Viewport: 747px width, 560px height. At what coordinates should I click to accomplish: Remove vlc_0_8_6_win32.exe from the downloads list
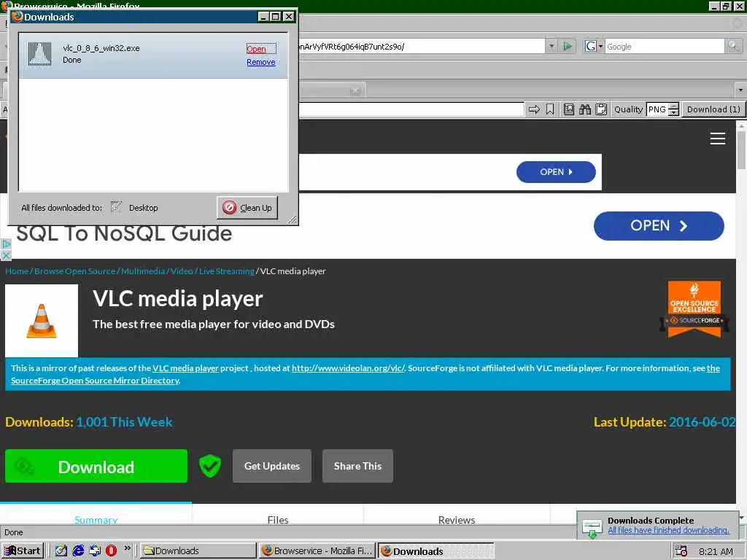pos(260,63)
